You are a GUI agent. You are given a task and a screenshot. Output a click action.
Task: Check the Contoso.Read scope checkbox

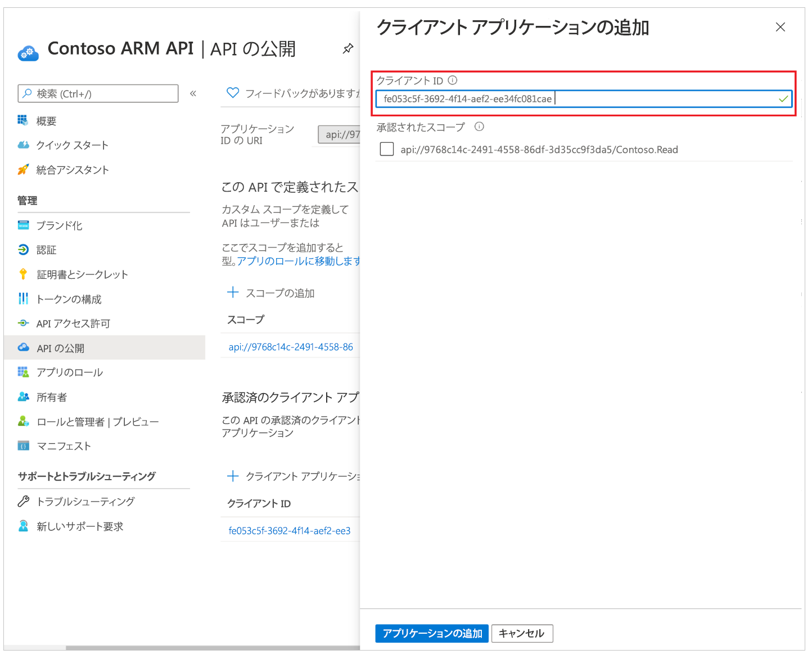[x=387, y=149]
